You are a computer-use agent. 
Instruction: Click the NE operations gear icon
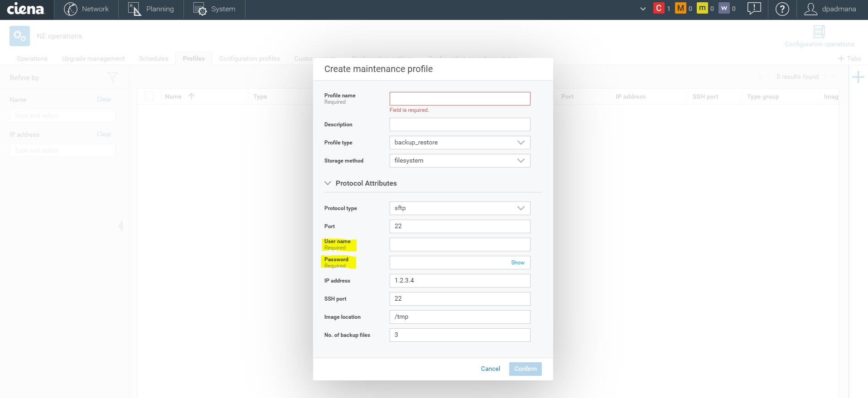19,36
